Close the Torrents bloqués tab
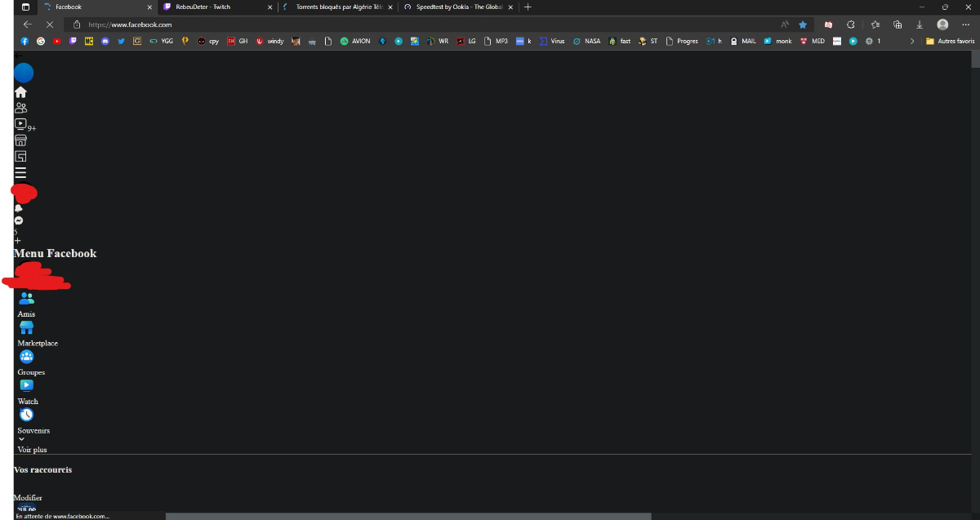Screen dimensions: 980x520 tap(390, 7)
